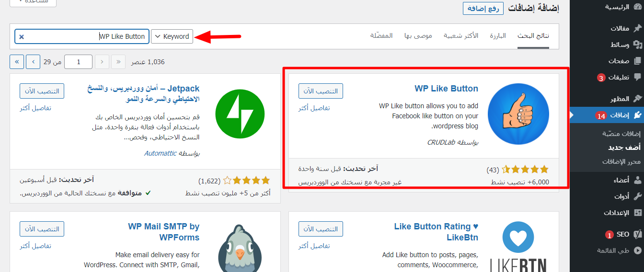Clear search text with the x icon
Screen dimensions: 644x272
click(22, 37)
